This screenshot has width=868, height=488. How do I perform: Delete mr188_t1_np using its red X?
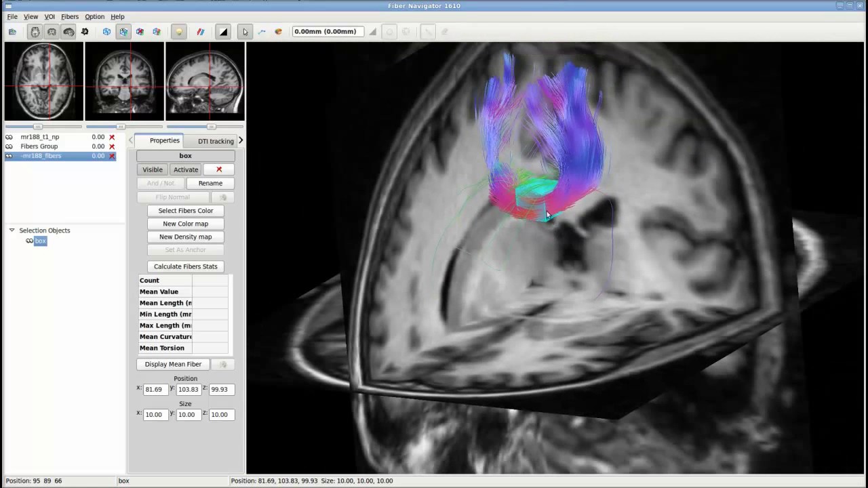coord(112,137)
